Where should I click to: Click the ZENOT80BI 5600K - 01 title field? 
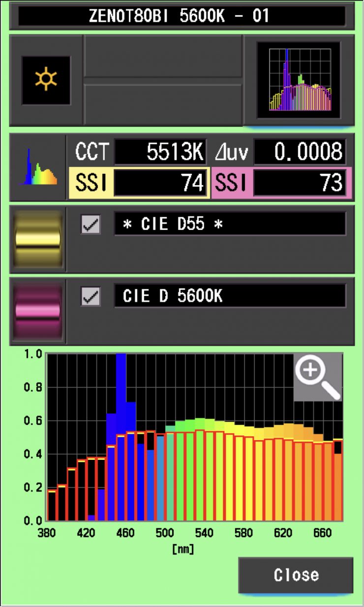pos(182,16)
